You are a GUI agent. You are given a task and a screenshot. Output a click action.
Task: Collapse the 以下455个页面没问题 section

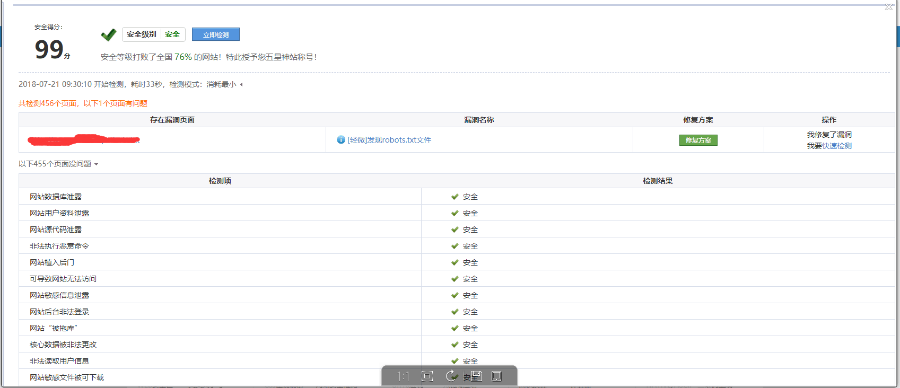58,164
